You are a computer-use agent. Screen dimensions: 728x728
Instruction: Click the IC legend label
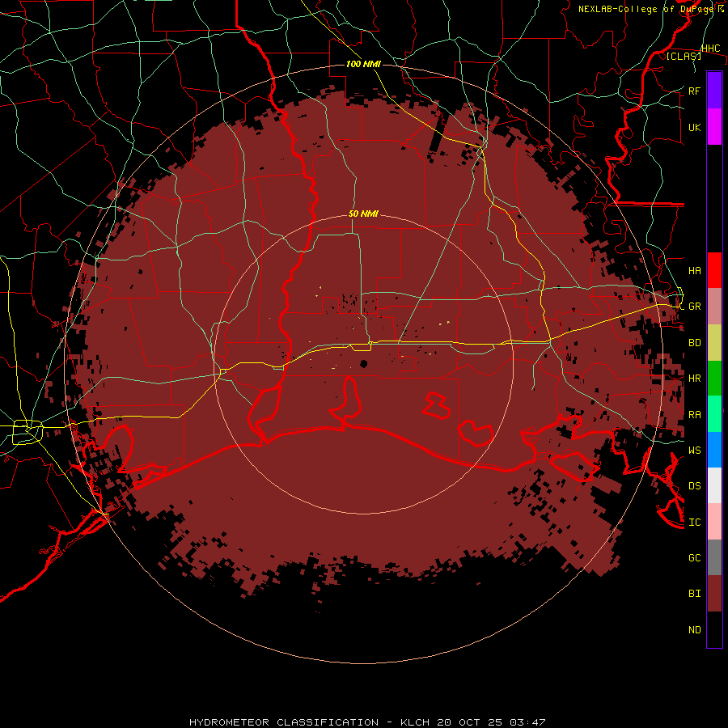click(x=695, y=523)
